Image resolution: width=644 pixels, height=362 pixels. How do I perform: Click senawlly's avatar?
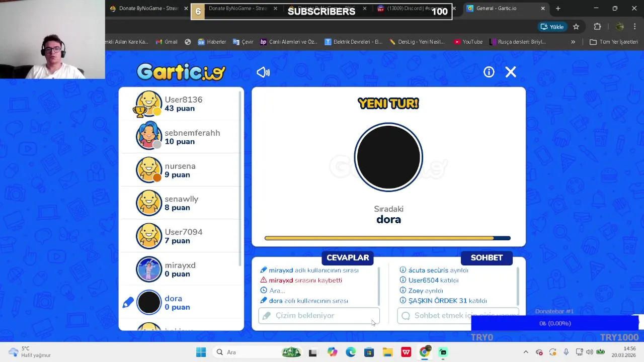tap(149, 203)
